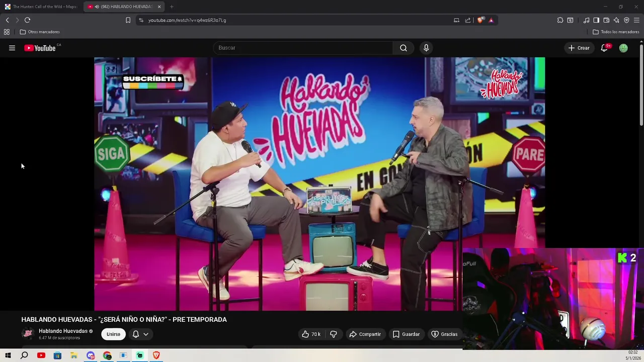The height and width of the screenshot is (362, 644).
Task: Open the account avatar menu
Action: pos(623,48)
